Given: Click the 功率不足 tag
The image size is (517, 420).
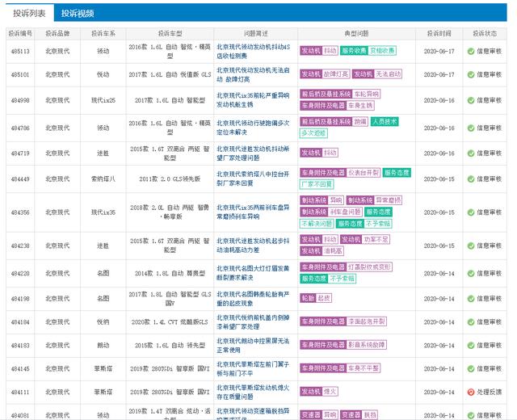Looking at the screenshot, I should [376, 239].
